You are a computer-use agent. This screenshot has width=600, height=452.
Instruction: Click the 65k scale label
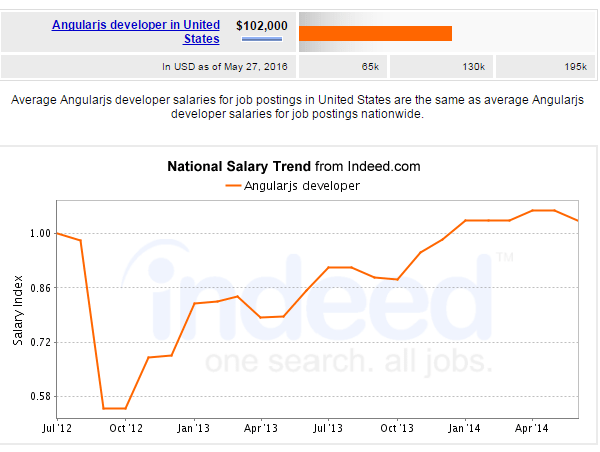pyautogui.click(x=370, y=67)
